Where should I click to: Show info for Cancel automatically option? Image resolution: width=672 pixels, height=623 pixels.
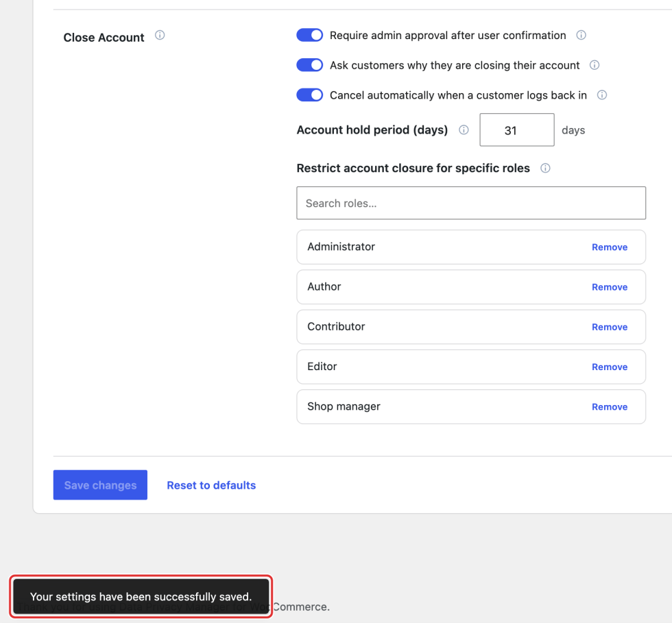point(602,95)
